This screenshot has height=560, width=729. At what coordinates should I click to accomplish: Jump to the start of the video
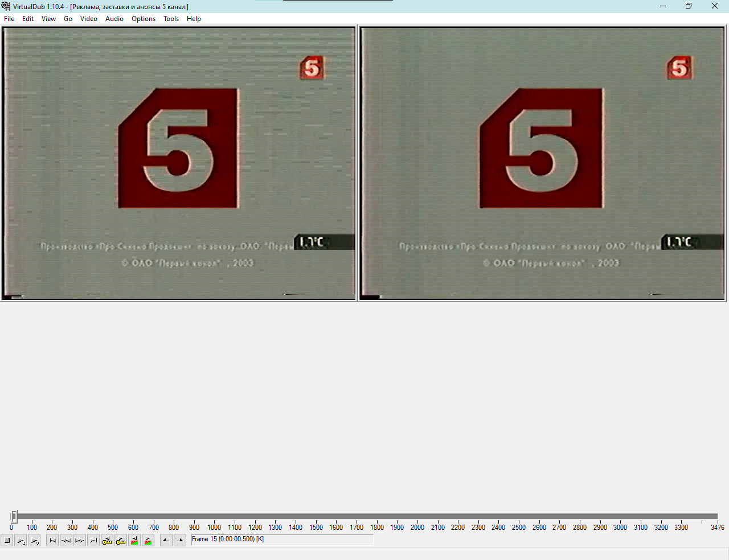click(52, 540)
